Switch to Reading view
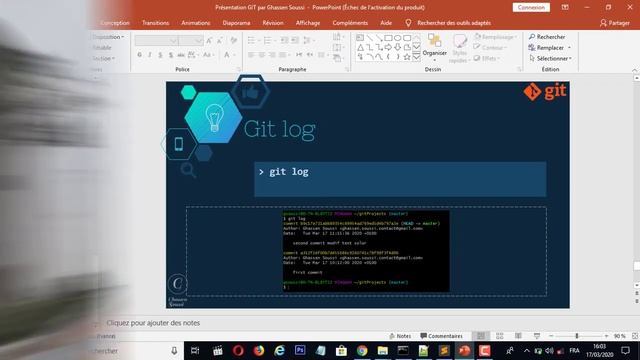Screen dimensions: 640x360 pos(518,336)
